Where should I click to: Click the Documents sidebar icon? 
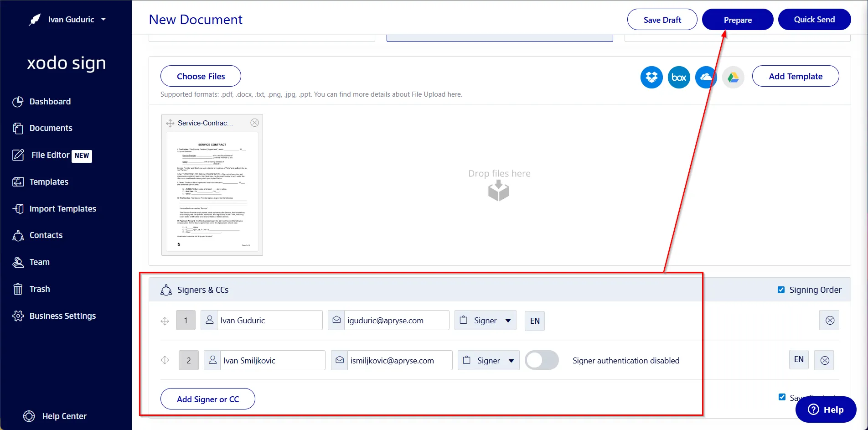(x=18, y=129)
